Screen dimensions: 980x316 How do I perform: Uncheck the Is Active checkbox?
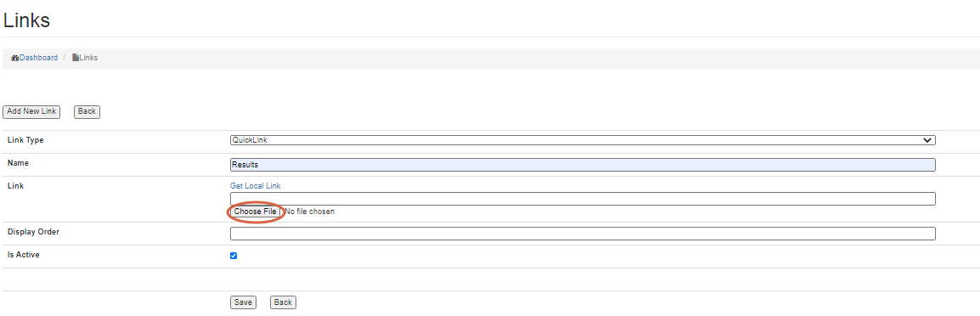pyautogui.click(x=234, y=256)
